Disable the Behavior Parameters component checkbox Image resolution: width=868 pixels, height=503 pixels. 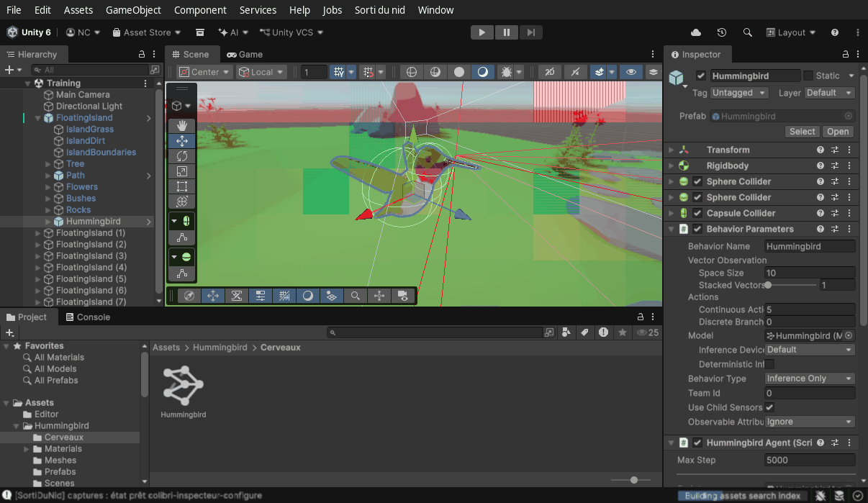[x=697, y=229]
